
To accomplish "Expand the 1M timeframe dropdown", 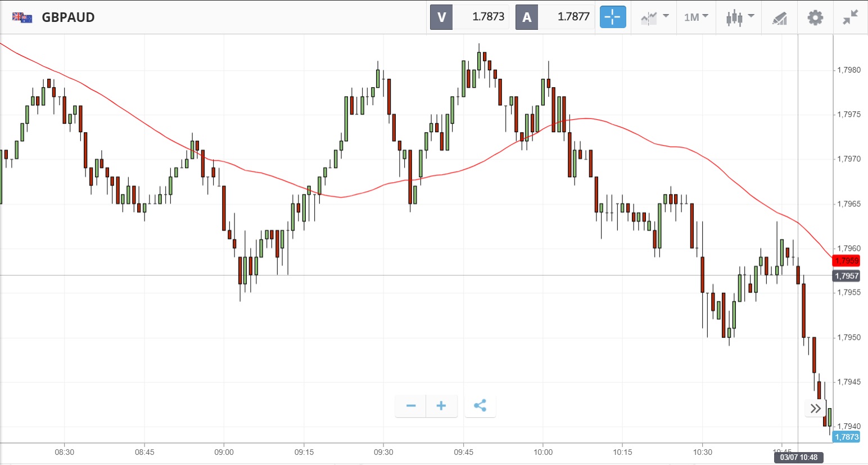I will [696, 17].
